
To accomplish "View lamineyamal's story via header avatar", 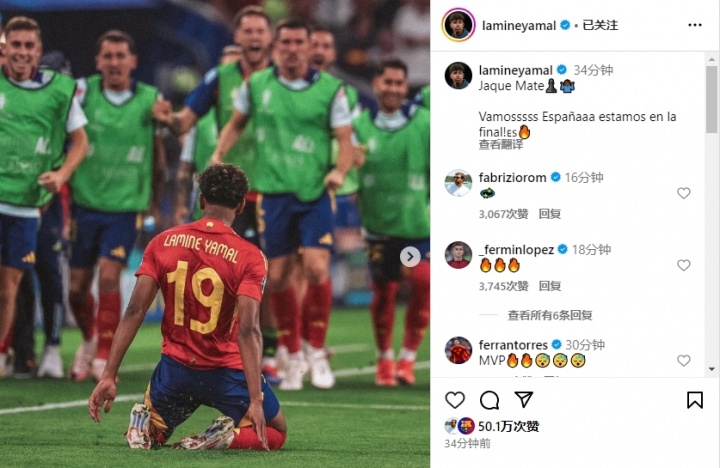I will click(458, 25).
